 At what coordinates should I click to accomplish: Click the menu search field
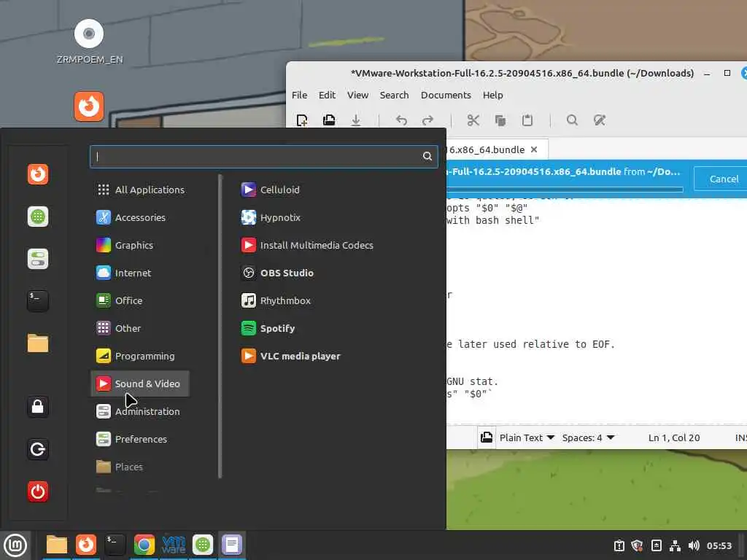[263, 156]
